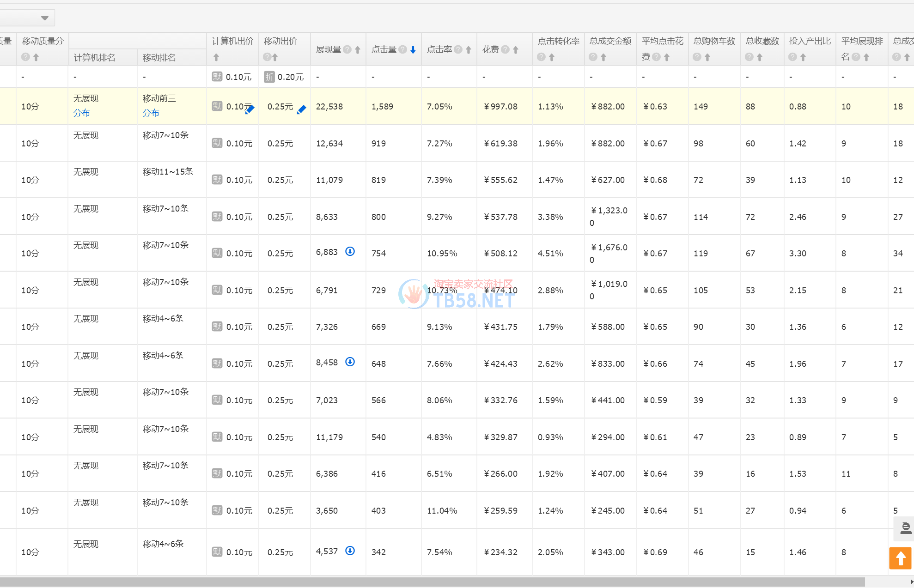The image size is (914, 588).
Task: Open 分布 link under first 无展现
Action: (82, 113)
